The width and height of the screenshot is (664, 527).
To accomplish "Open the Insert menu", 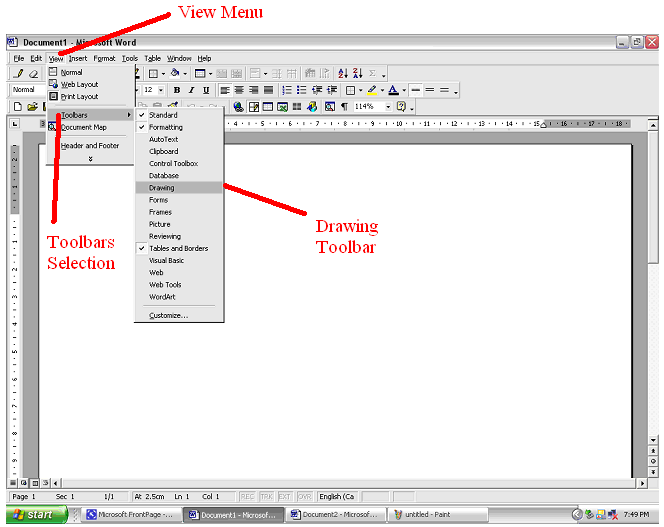I will (x=78, y=58).
